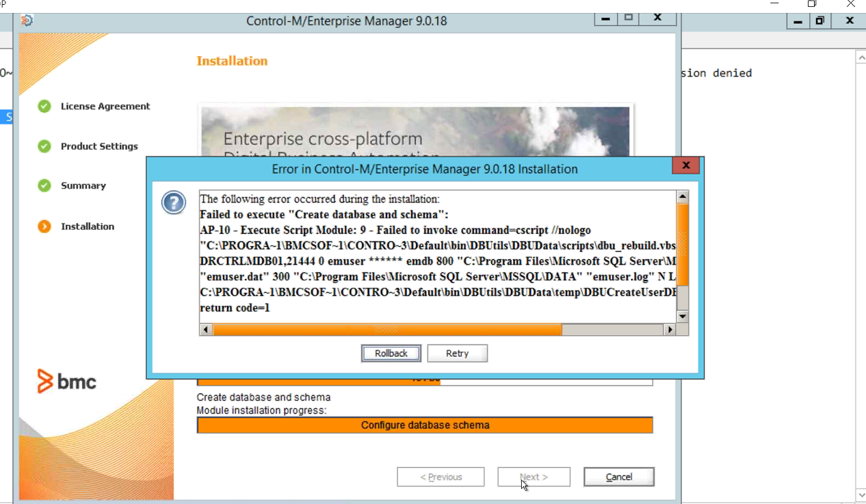
Task: Select the Product Settings step checkmark
Action: [x=44, y=146]
